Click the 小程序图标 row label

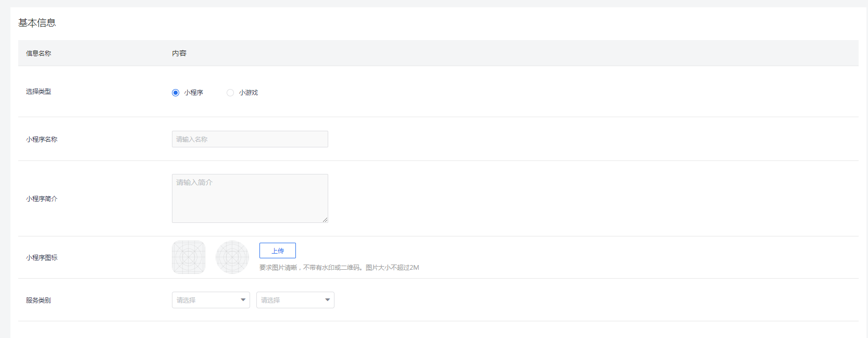click(x=42, y=258)
